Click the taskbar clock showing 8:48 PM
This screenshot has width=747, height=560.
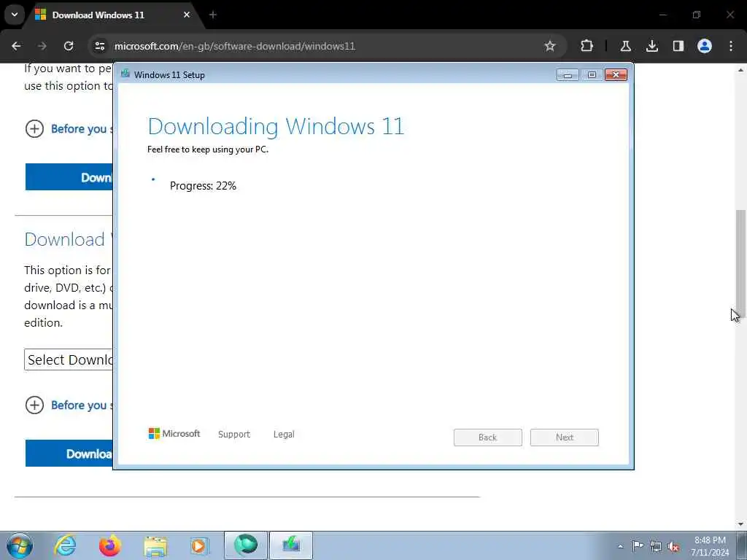click(710, 546)
